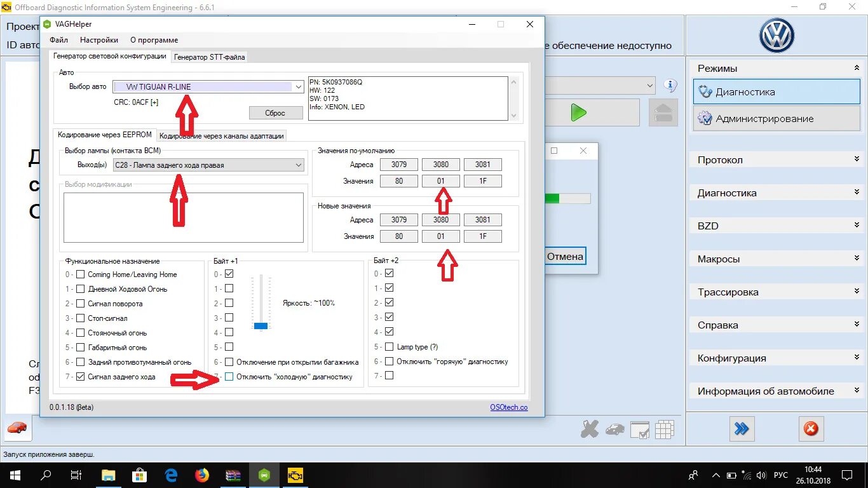Viewport: 868px width, 488px height.
Task: Switch to VAGHelper green taskbar icon
Action: click(264, 475)
